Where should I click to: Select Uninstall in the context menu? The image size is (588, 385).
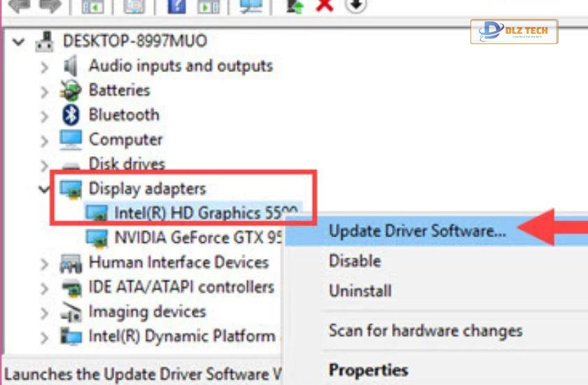click(360, 291)
